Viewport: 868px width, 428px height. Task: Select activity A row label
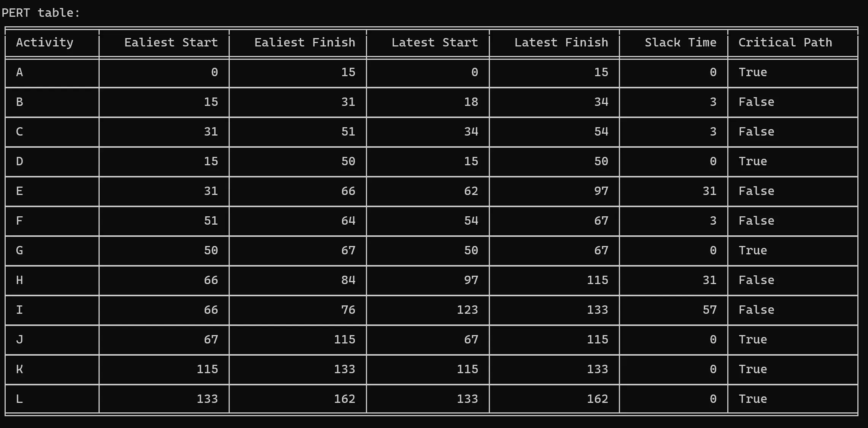[x=19, y=72]
